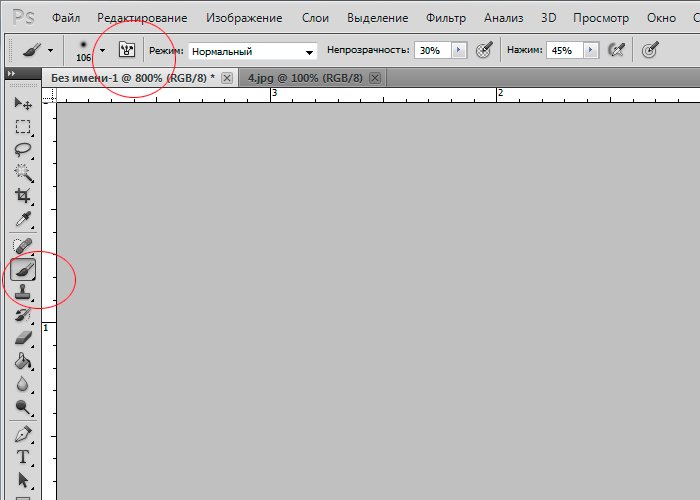Select the Type tool
This screenshot has width=700, height=500.
[23, 457]
